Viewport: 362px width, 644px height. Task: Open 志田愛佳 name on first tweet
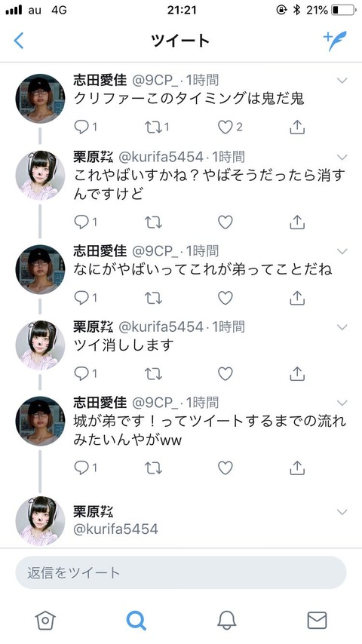click(x=100, y=80)
